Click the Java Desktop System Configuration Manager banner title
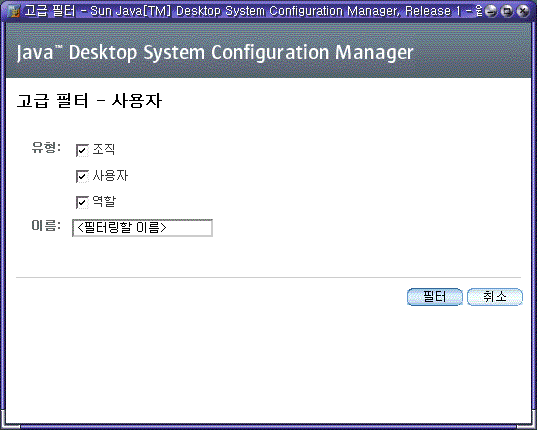The width and height of the screenshot is (537, 430). tap(215, 53)
